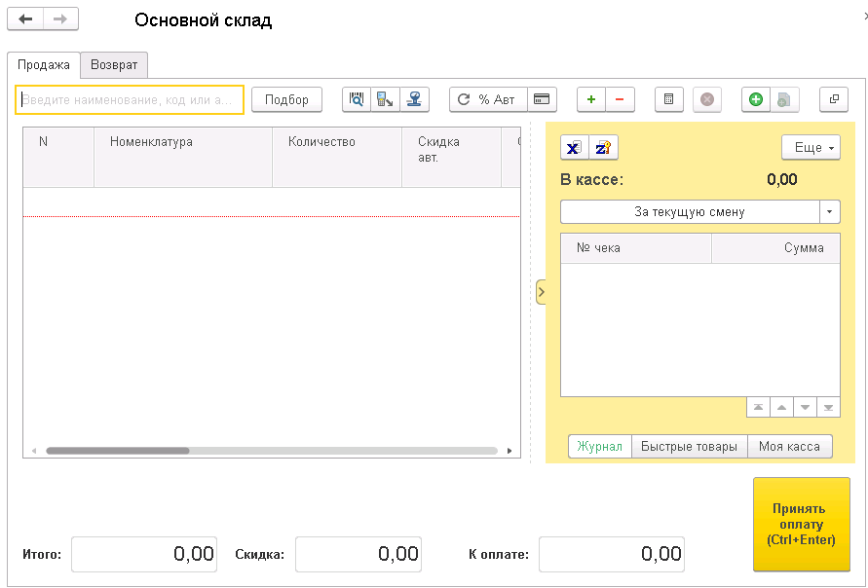Click the stamp icon in toolbar

tap(415, 99)
